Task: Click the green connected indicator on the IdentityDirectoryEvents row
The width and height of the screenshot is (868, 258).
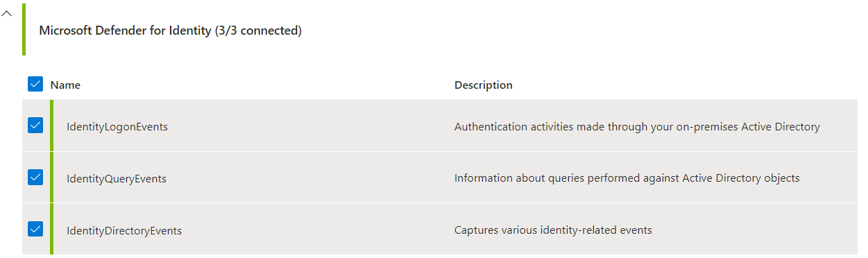Action: pyautogui.click(x=51, y=229)
